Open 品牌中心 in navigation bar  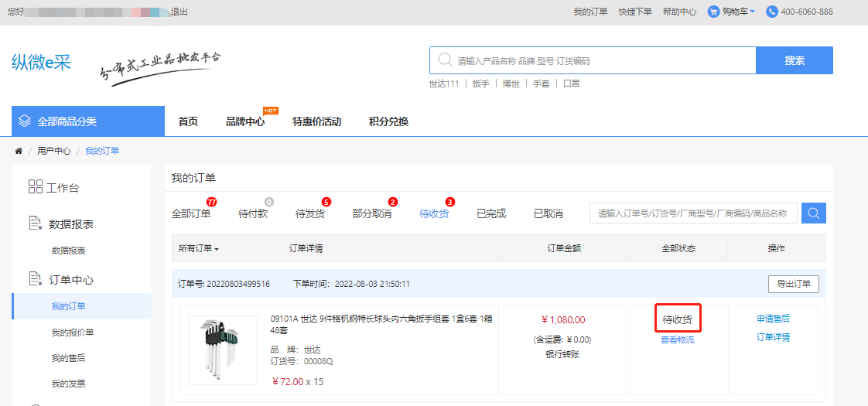[x=244, y=121]
